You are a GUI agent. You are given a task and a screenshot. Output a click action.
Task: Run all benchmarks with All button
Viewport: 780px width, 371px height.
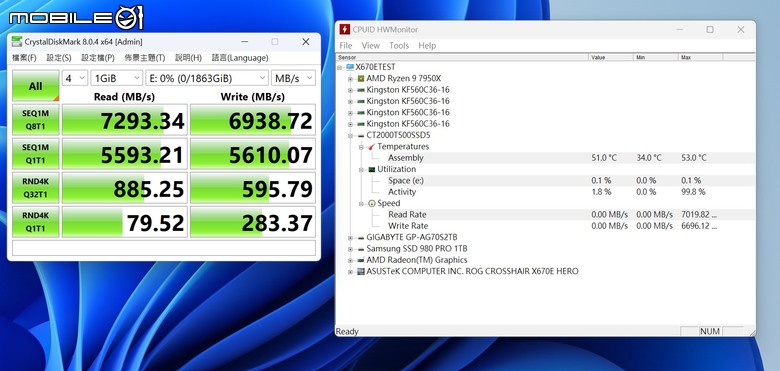pyautogui.click(x=35, y=86)
